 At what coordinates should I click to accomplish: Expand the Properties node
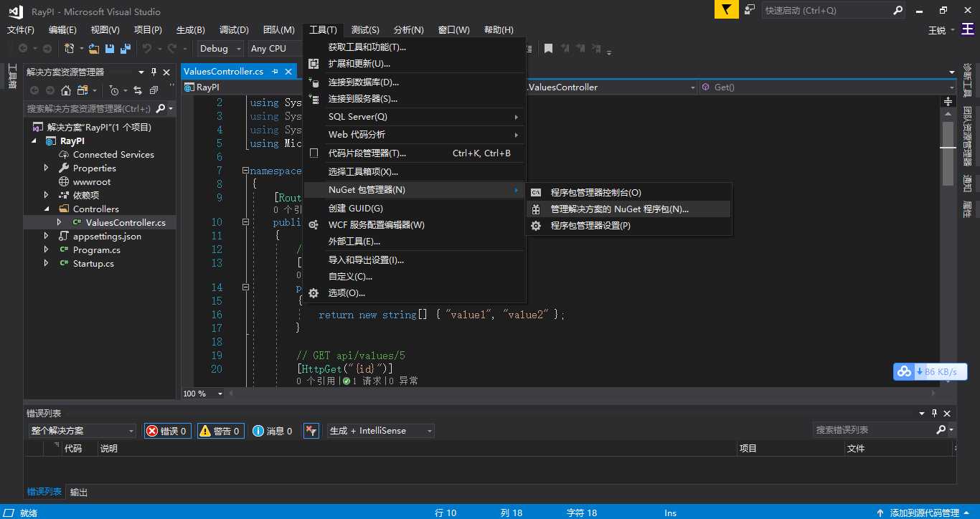[x=47, y=168]
